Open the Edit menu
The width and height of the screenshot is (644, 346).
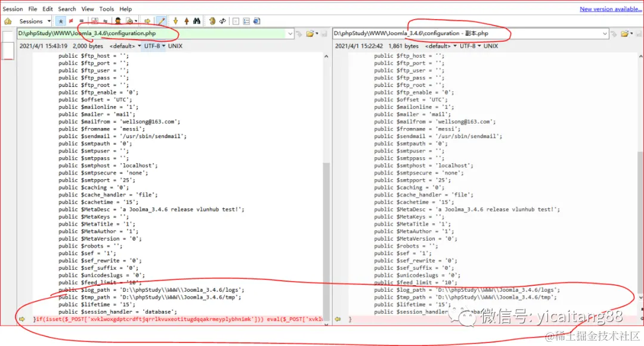[48, 8]
